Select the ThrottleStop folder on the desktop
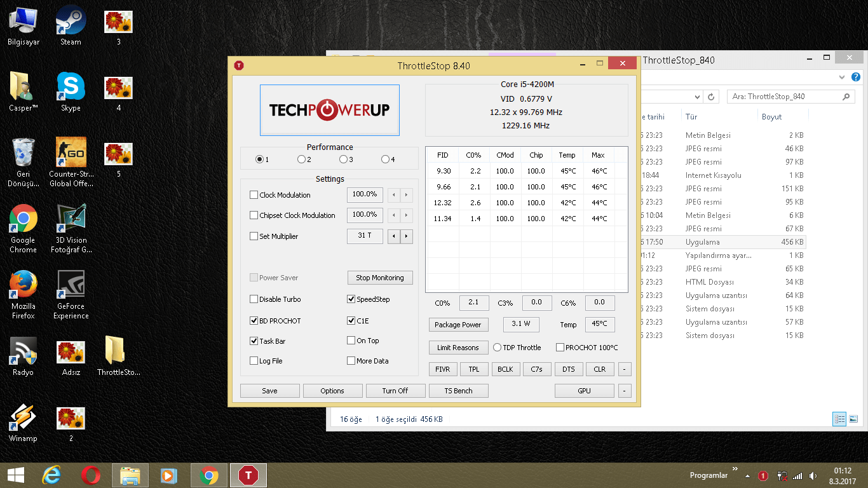868x488 pixels. (118, 356)
